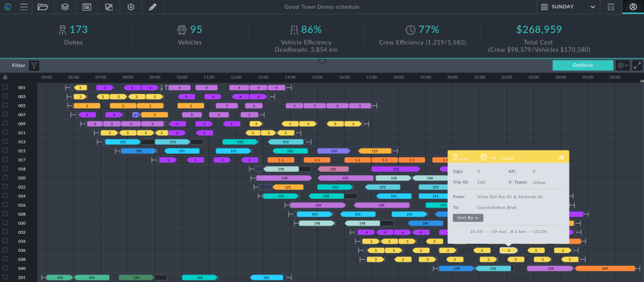Open the user profile icon

point(633,7)
